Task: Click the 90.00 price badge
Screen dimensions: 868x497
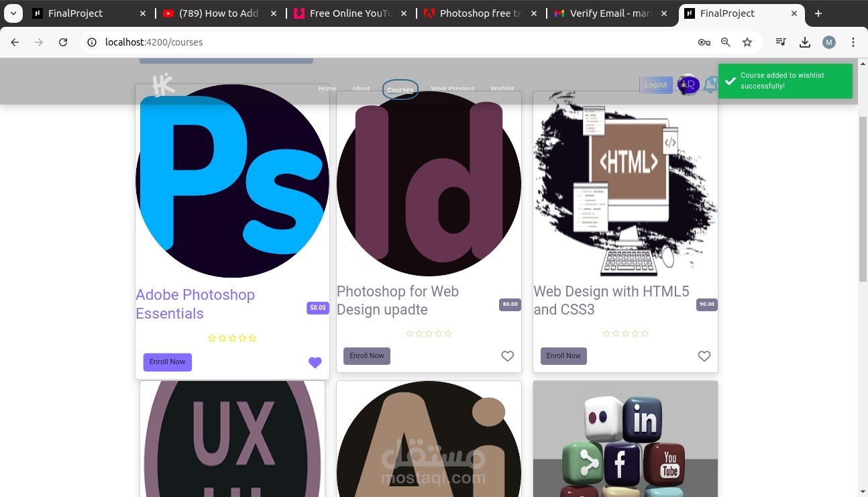Action: click(707, 305)
